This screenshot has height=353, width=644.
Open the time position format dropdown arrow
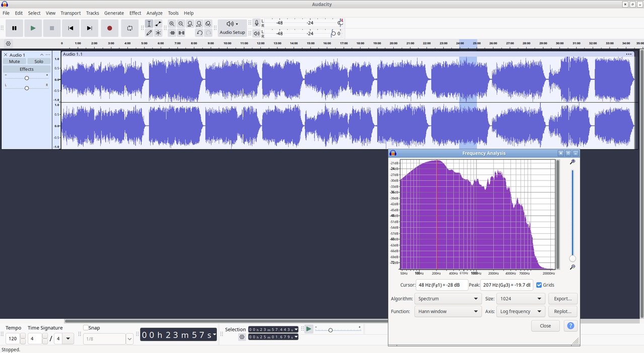pyautogui.click(x=214, y=334)
